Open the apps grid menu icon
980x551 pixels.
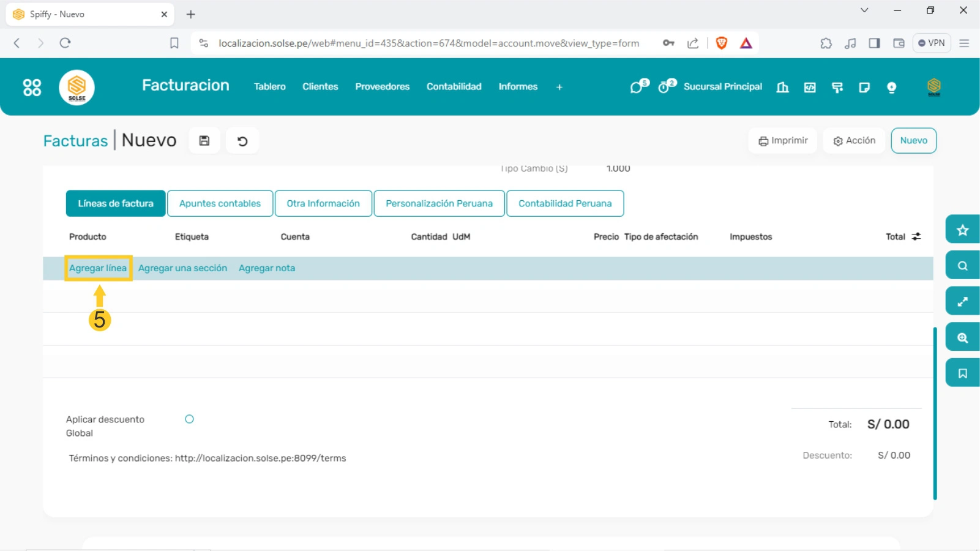point(32,88)
